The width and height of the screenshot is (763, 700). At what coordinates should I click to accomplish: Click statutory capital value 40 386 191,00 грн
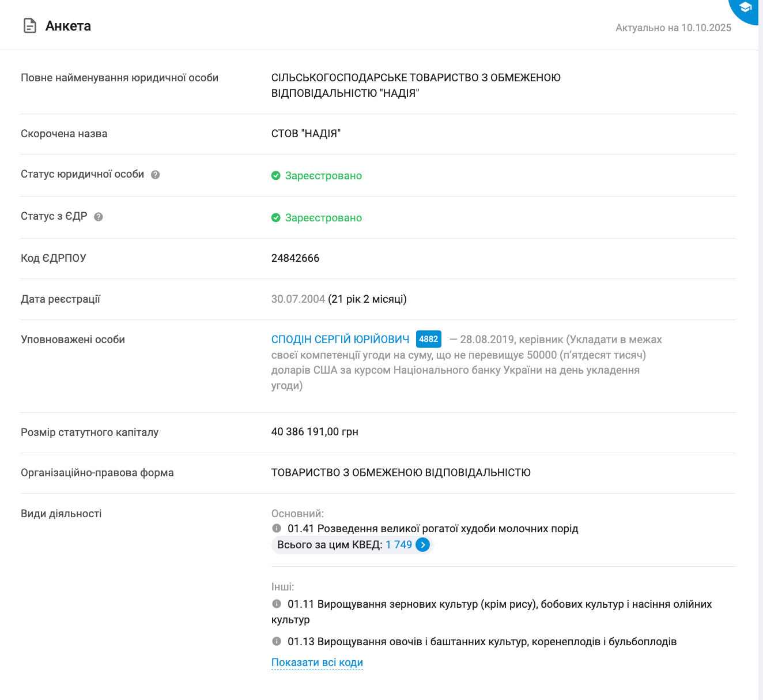point(315,432)
